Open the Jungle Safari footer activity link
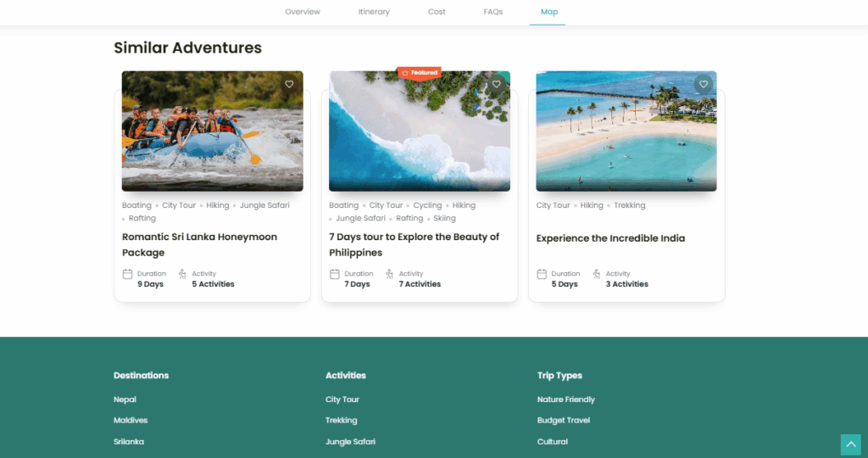The height and width of the screenshot is (458, 868). coord(350,441)
